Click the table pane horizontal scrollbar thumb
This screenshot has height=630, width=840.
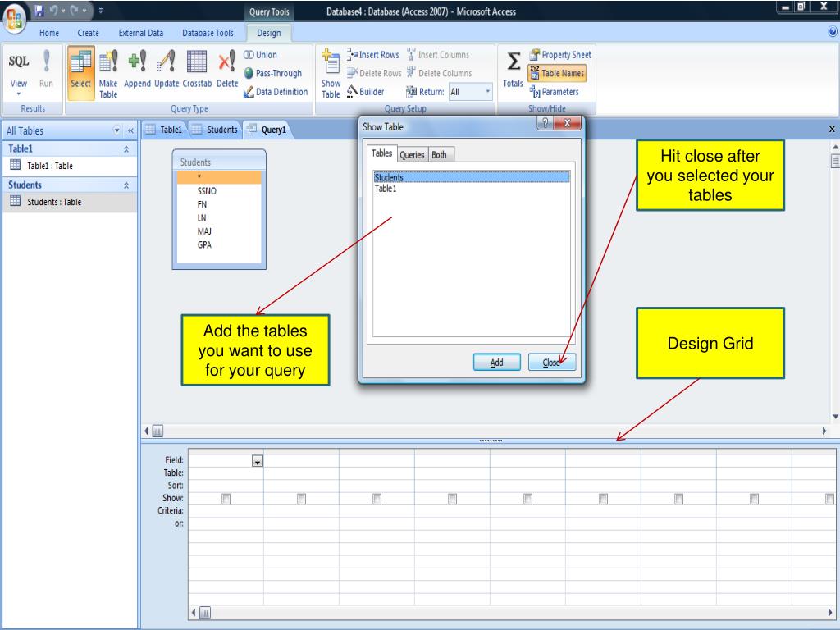(157, 431)
